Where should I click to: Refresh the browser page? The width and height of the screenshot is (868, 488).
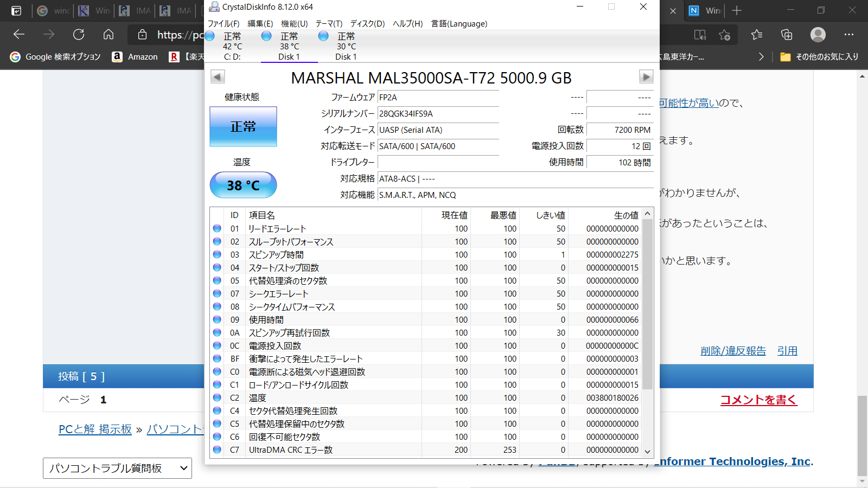click(79, 35)
